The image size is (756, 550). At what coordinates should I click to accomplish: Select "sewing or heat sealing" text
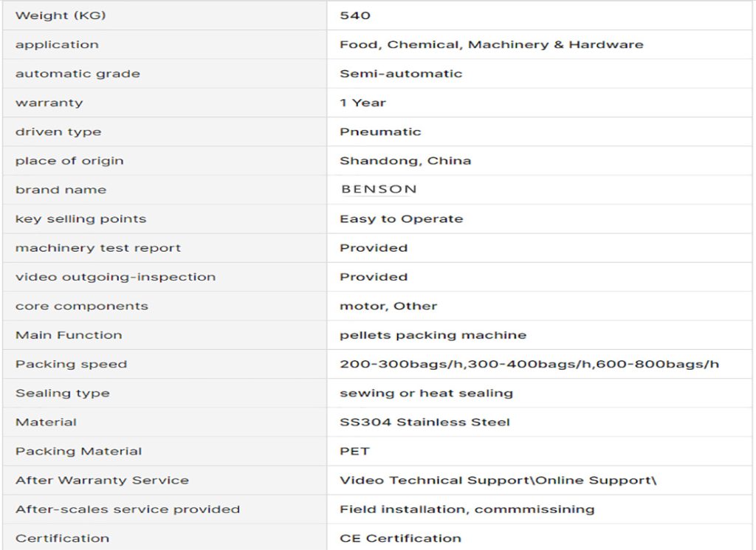(x=426, y=393)
